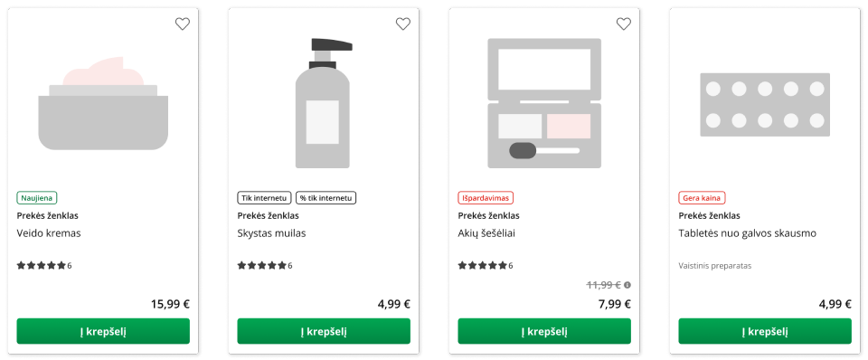Favorite the Veido kremas with heart icon
Image resolution: width=868 pixels, height=360 pixels.
(x=182, y=24)
